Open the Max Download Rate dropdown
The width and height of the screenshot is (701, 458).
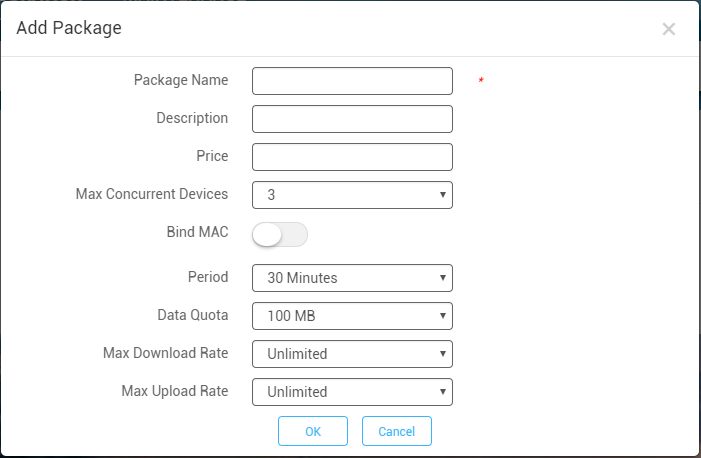click(x=352, y=354)
